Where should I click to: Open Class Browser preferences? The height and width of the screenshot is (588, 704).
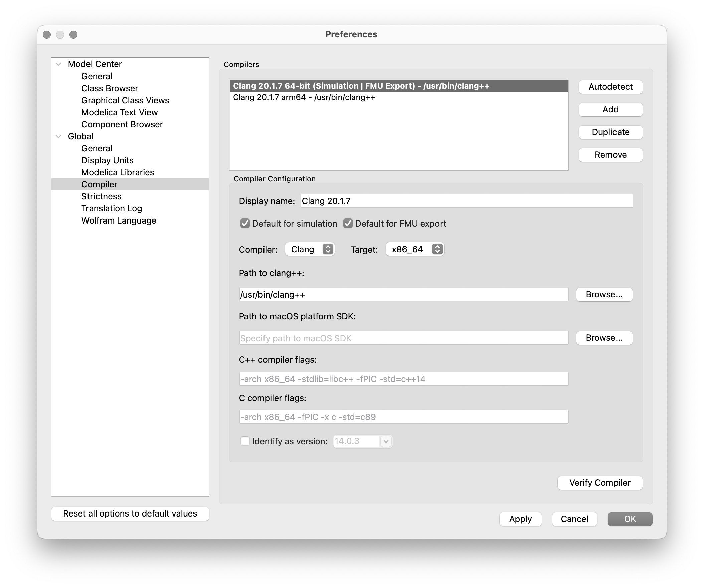click(x=110, y=88)
